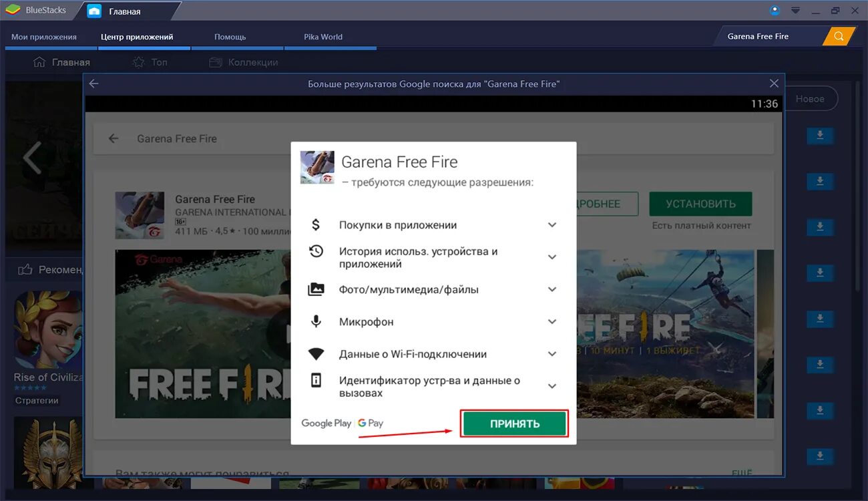Click the Garena Free Fire title in listing

(215, 199)
